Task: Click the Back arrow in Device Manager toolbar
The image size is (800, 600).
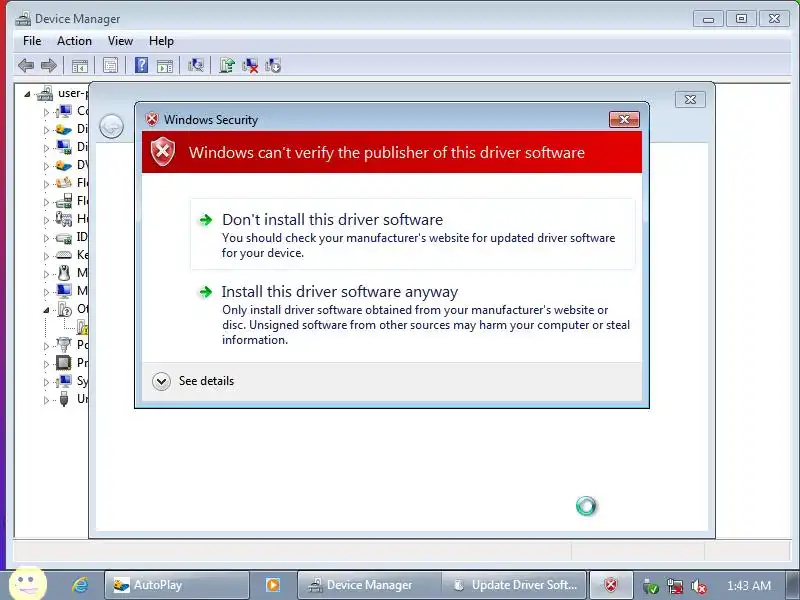Action: pos(26,65)
